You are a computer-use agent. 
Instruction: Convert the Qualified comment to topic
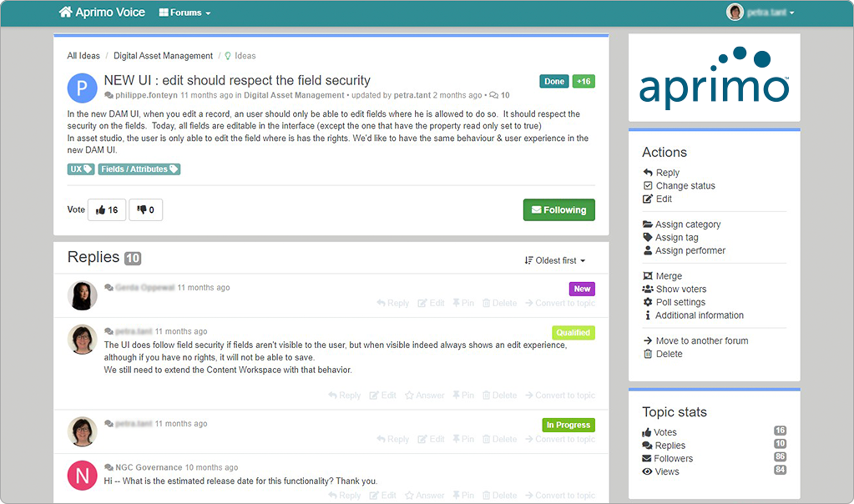560,396
